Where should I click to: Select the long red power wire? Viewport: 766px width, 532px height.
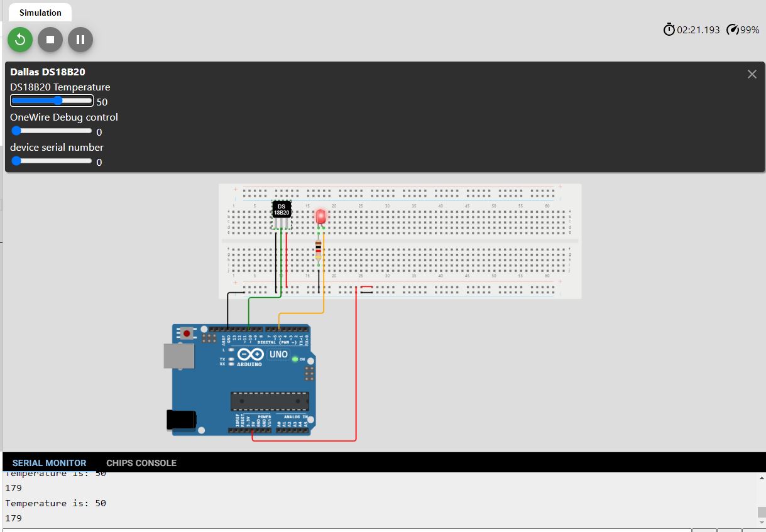coord(356,364)
